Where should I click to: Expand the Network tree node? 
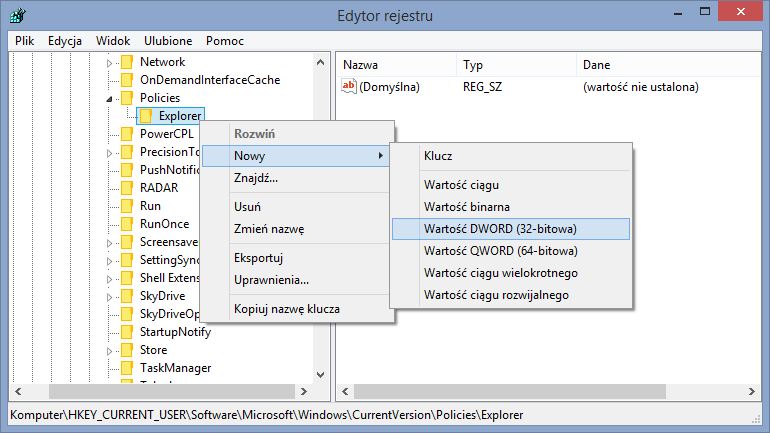[110, 63]
